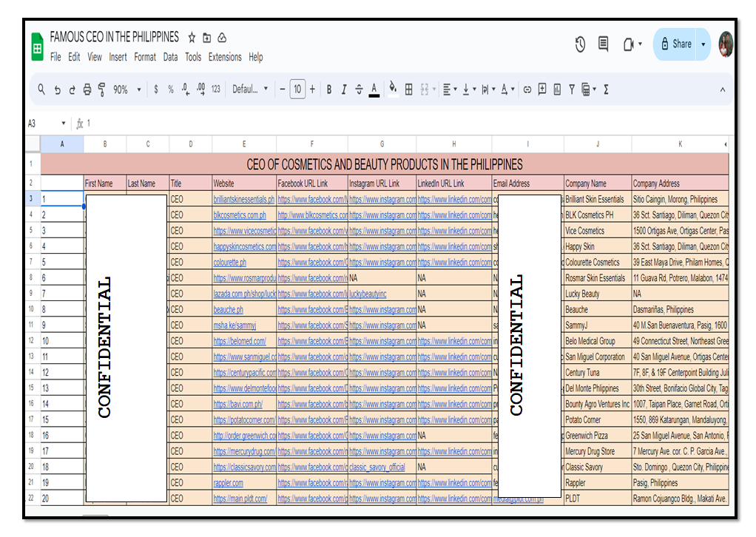Open the Help menu
The height and width of the screenshot is (537, 756).
click(x=255, y=57)
